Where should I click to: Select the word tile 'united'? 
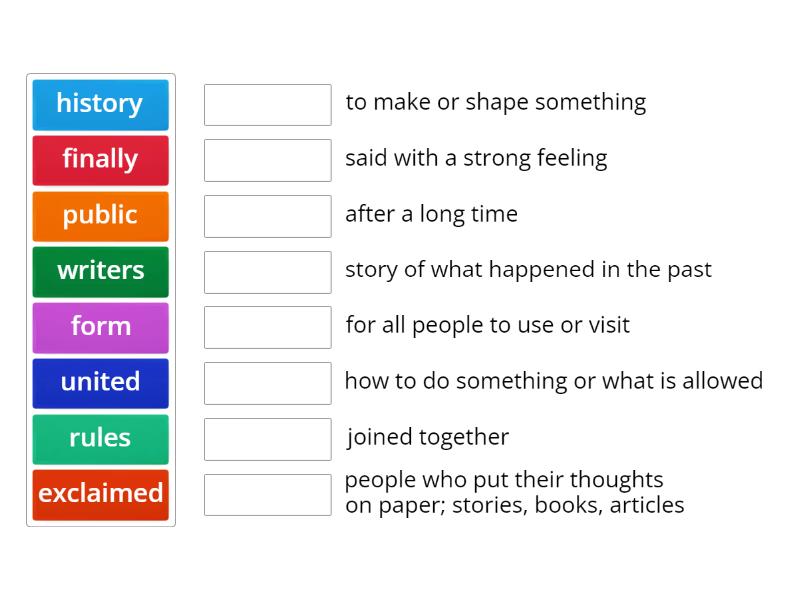100,383
